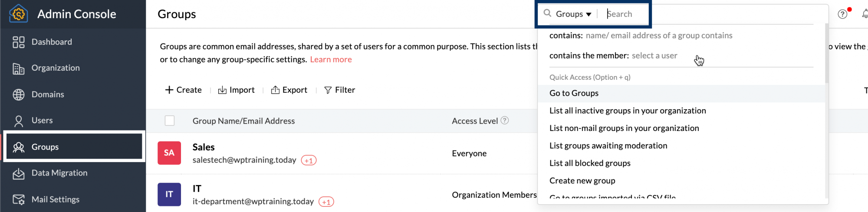Click the Data Migration icon
The image size is (868, 212).
pyautogui.click(x=18, y=173)
